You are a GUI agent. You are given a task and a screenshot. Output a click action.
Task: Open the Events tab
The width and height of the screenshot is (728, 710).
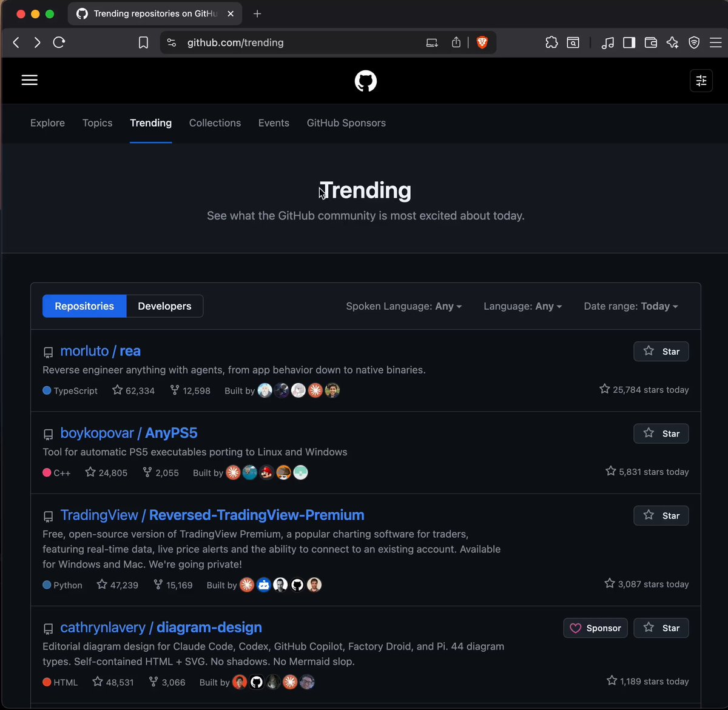pos(274,122)
